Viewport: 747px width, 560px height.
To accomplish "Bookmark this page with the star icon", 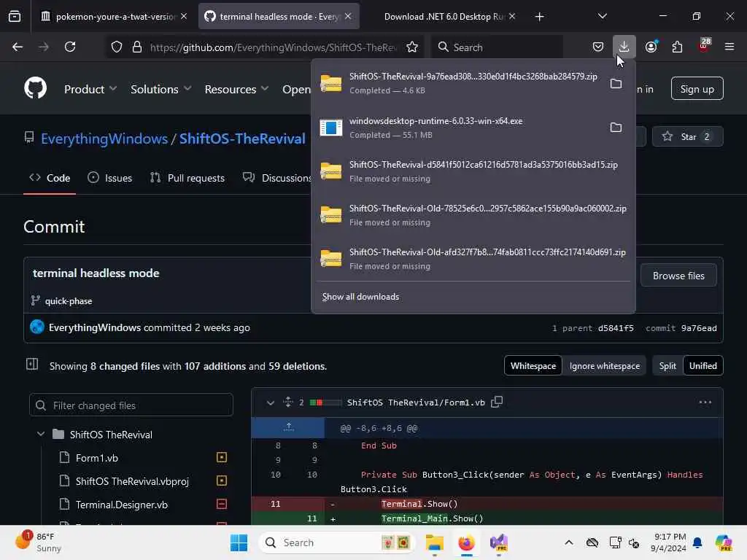I will [412, 47].
